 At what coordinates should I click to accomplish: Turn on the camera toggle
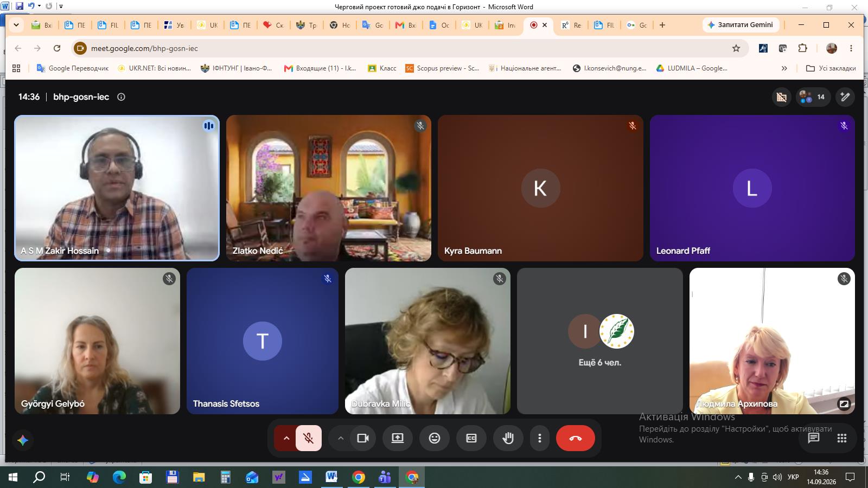pos(363,438)
